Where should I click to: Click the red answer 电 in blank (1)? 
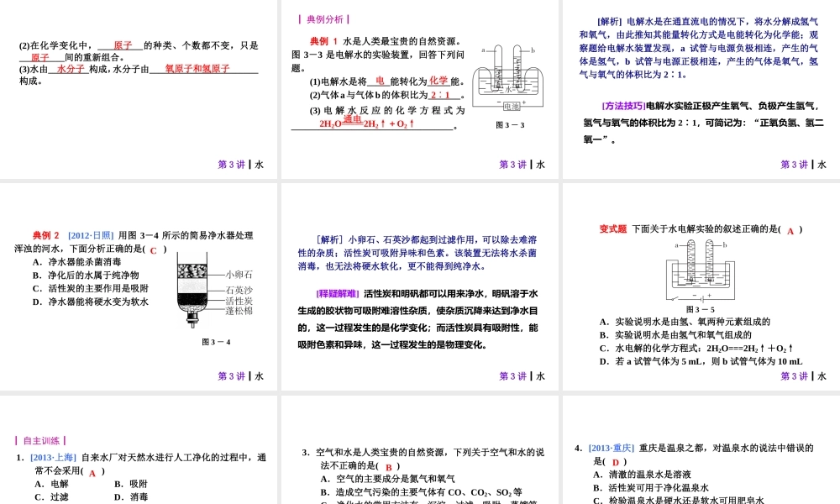[380, 81]
